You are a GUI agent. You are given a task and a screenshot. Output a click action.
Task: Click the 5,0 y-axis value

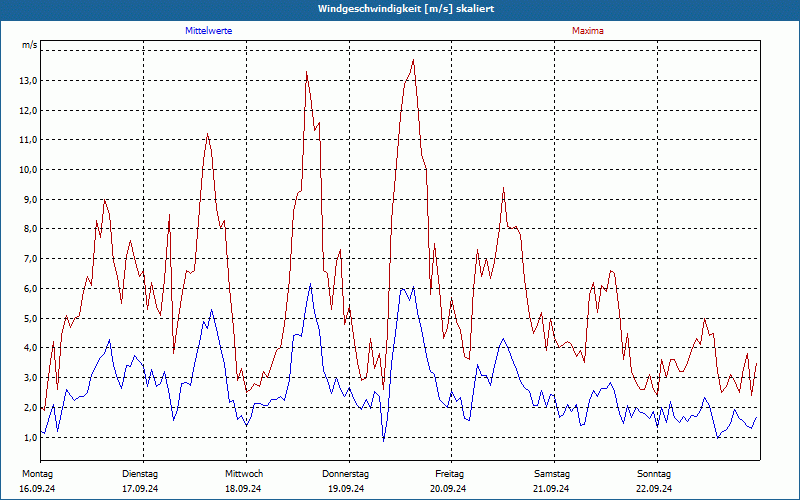click(x=31, y=318)
